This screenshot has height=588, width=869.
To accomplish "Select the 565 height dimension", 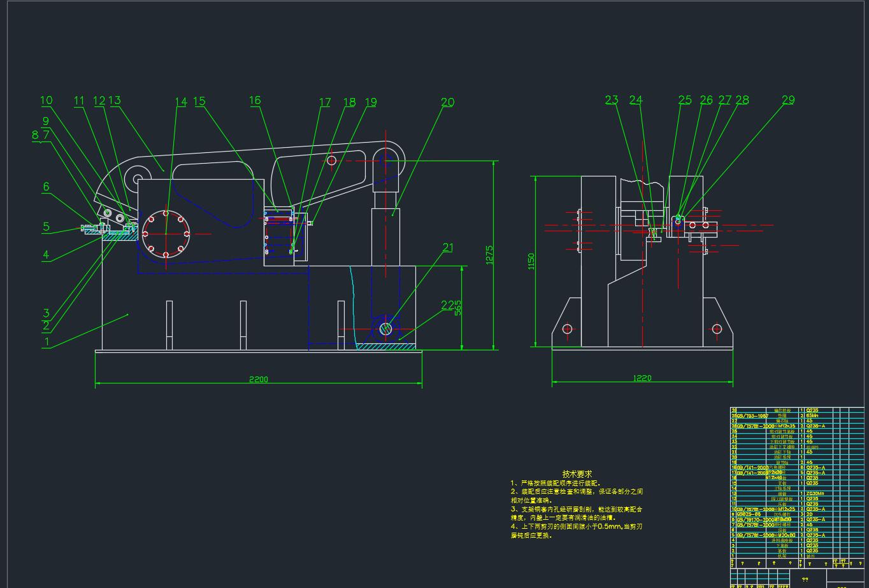I will (458, 308).
